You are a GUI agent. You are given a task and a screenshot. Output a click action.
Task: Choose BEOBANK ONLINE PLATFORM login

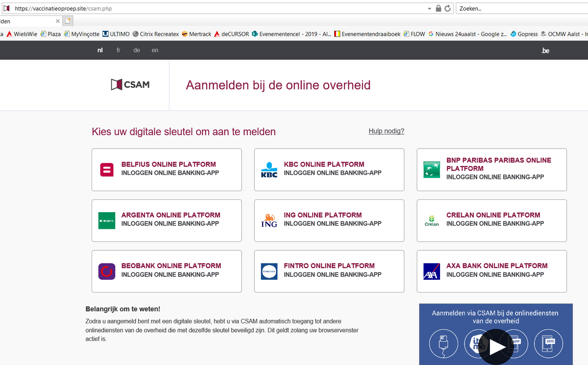coord(167,271)
